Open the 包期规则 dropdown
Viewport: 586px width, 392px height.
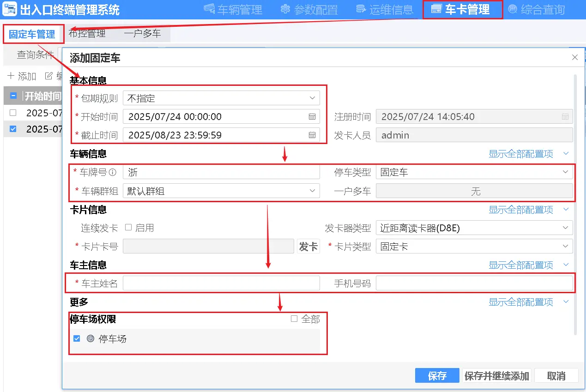[x=221, y=98]
